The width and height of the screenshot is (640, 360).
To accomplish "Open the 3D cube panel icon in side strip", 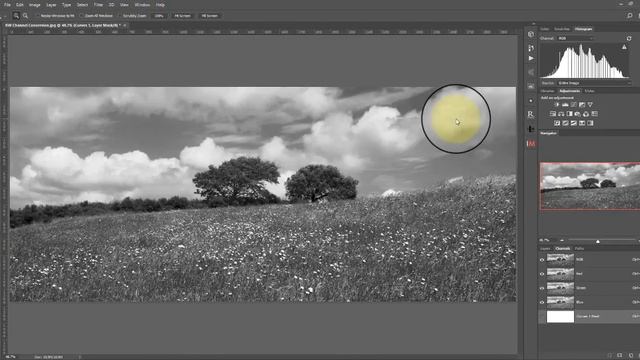I will (x=531, y=34).
